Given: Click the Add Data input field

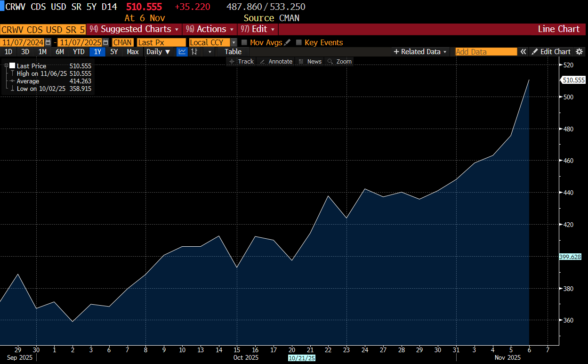Looking at the screenshot, I should [486, 52].
